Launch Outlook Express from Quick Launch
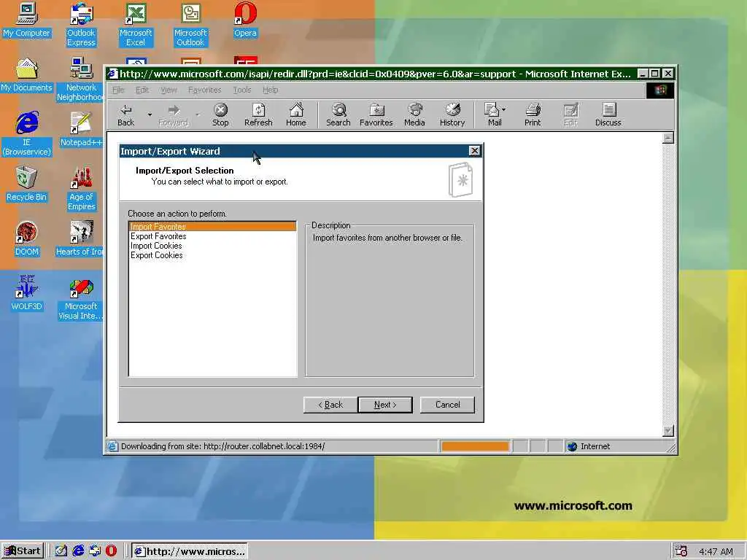This screenshot has width=747, height=560. click(x=95, y=551)
